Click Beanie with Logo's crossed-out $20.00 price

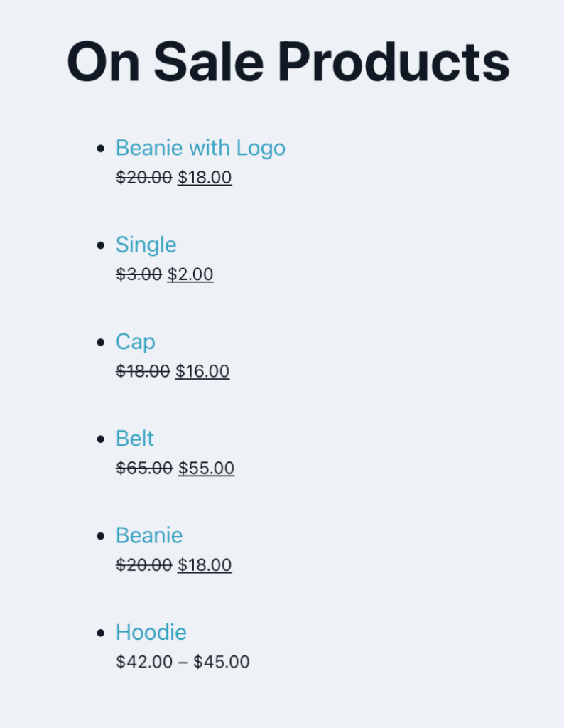point(143,177)
